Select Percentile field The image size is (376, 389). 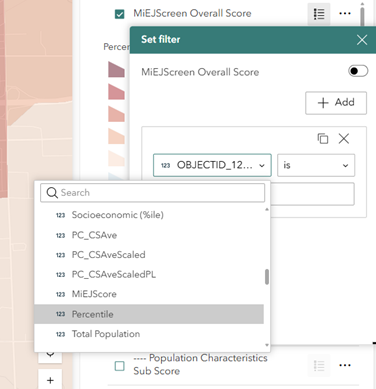pyautogui.click(x=149, y=314)
